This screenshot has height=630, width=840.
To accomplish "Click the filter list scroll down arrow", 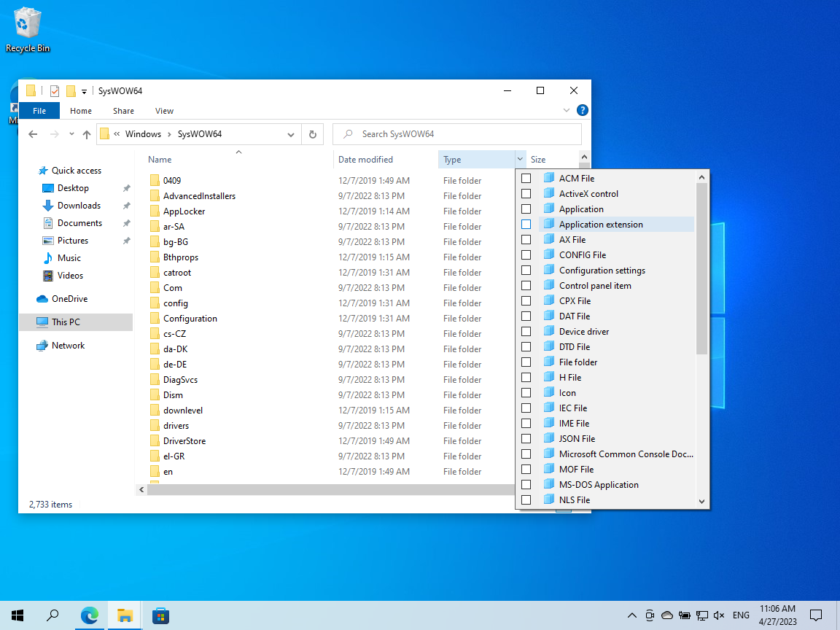I will pyautogui.click(x=701, y=502).
